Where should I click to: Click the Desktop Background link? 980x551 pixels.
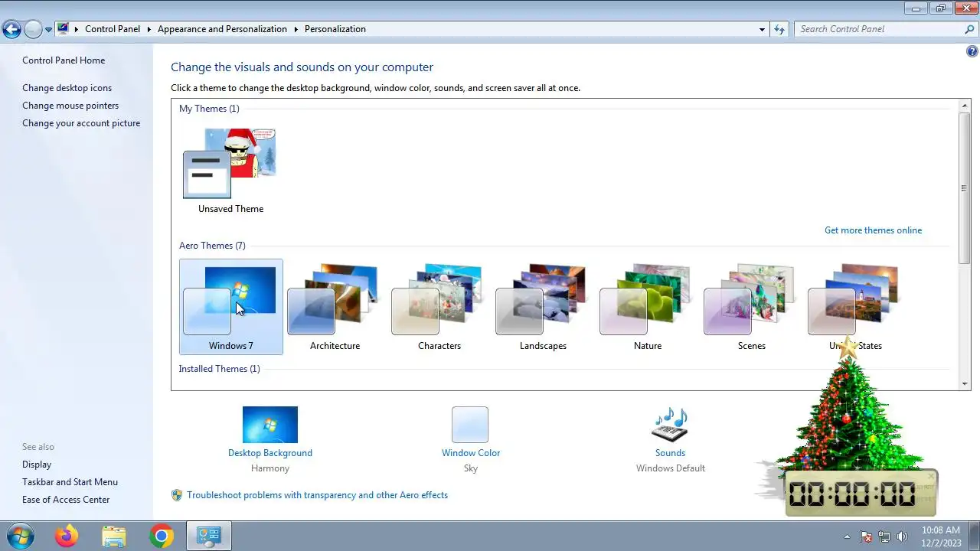269,453
